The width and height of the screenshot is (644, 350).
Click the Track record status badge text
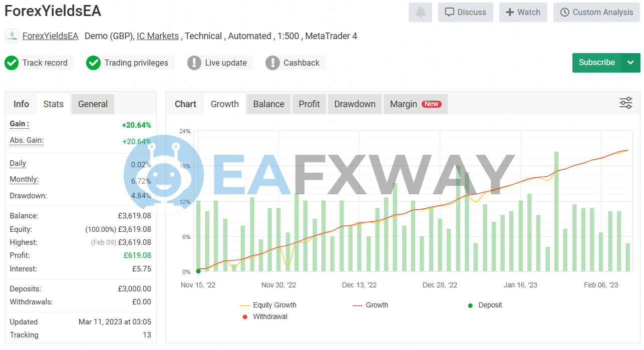(45, 63)
